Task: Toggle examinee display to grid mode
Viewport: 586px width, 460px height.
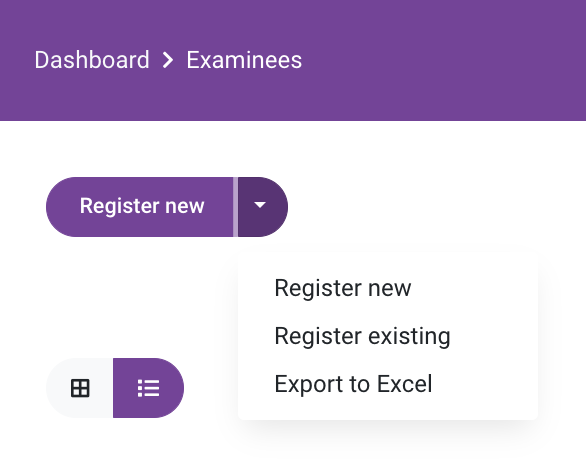Action: 80,388
